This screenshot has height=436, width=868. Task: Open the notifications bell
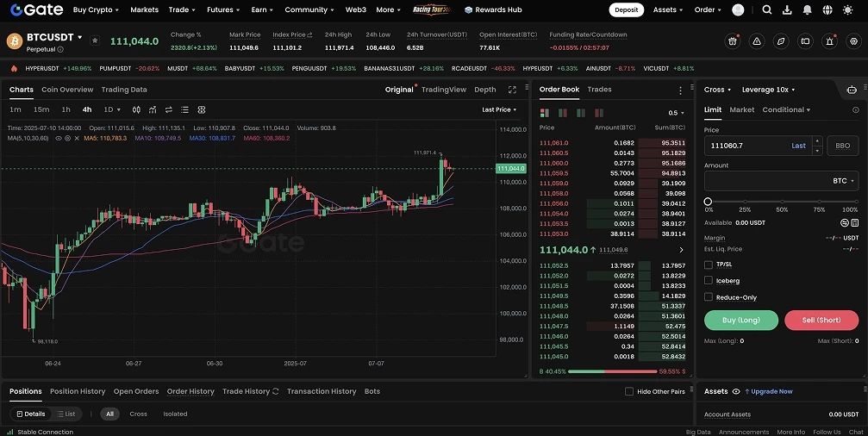807,10
